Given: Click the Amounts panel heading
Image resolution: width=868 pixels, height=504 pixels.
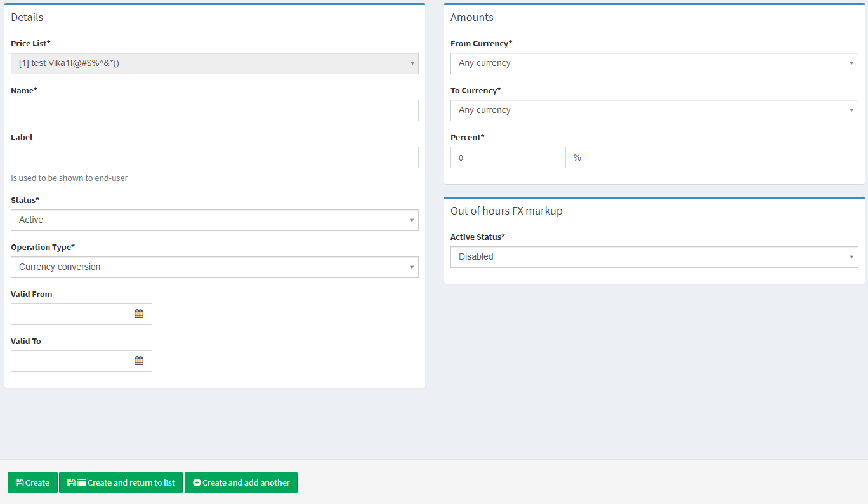Looking at the screenshot, I should 471,18.
